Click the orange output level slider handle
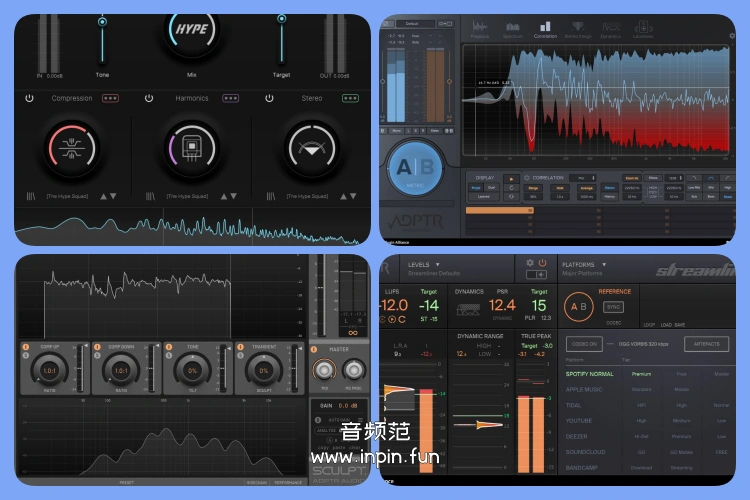750x500 pixels. point(449,81)
